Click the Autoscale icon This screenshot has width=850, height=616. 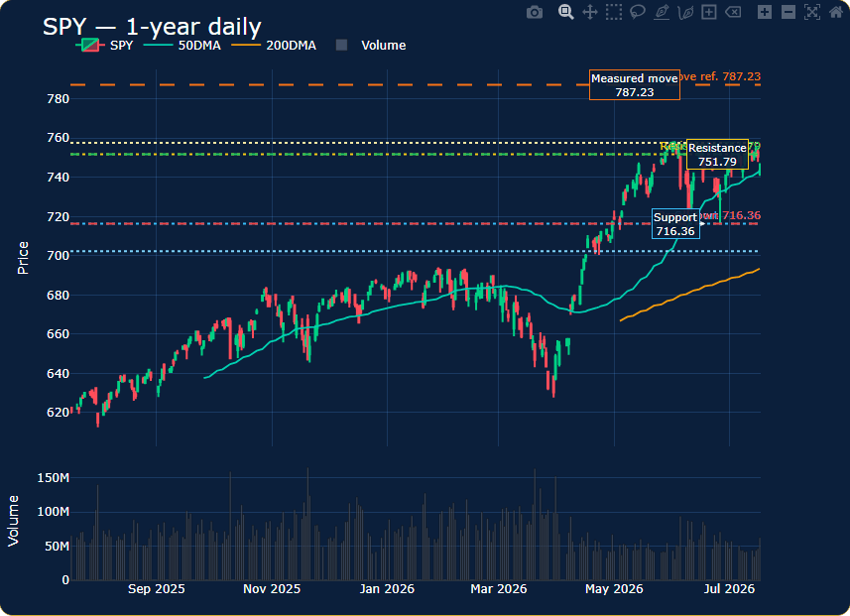[x=812, y=12]
